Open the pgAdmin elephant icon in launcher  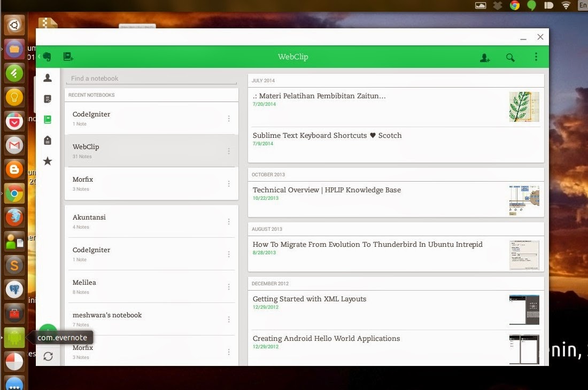[x=14, y=289]
